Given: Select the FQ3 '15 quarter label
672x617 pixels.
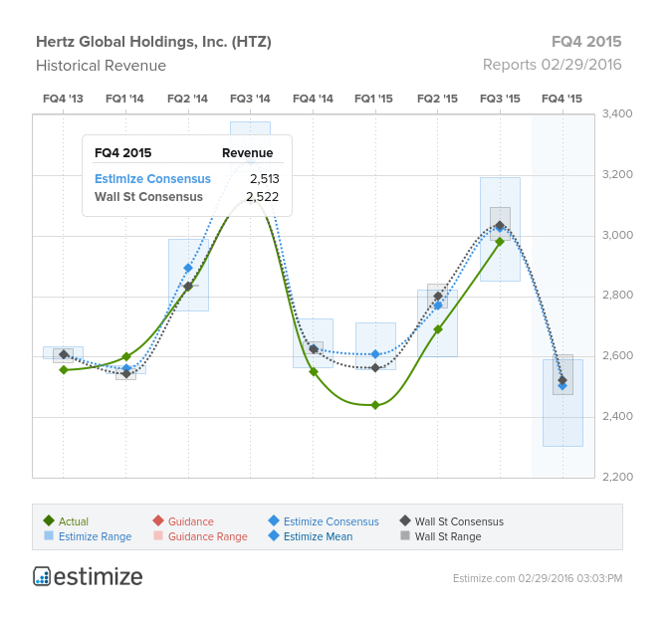Looking at the screenshot, I should tap(500, 99).
